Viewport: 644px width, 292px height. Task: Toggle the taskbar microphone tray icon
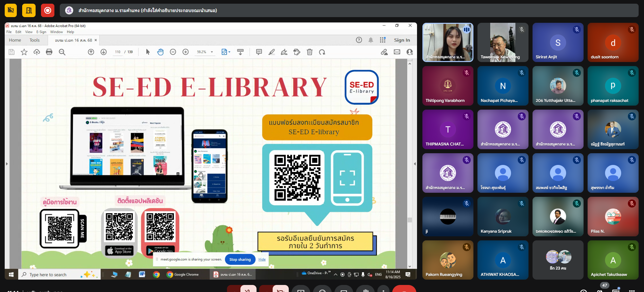pyautogui.click(x=363, y=275)
